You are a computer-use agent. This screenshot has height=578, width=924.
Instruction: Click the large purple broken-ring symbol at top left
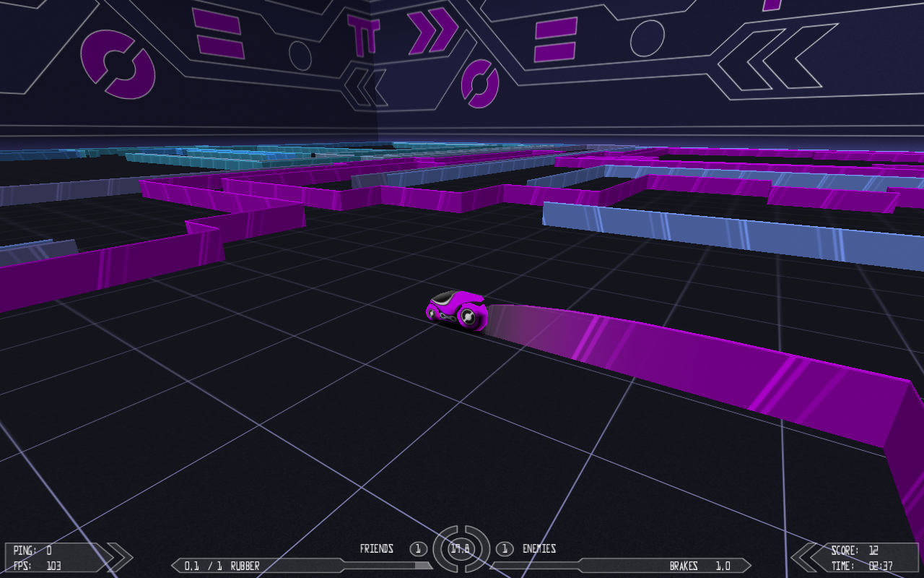(118, 64)
